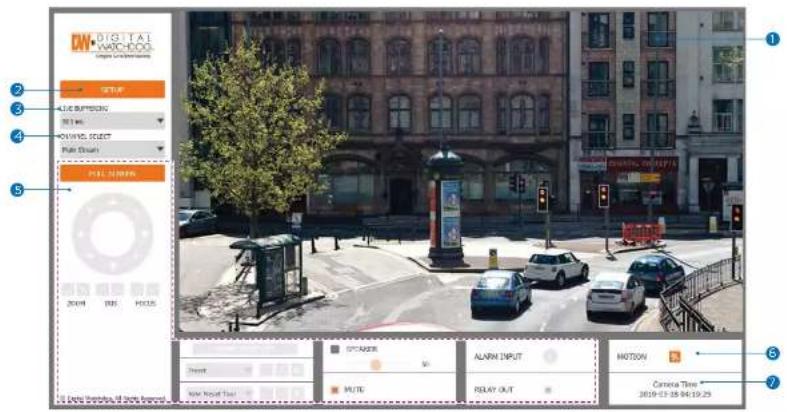Open the Channel Select dropdown
This screenshot has height=412, width=787.
tap(112, 149)
